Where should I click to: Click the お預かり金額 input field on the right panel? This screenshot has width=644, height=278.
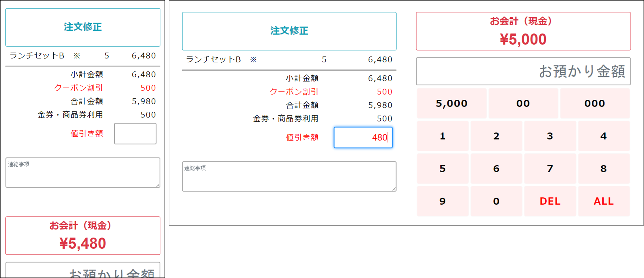point(523,71)
